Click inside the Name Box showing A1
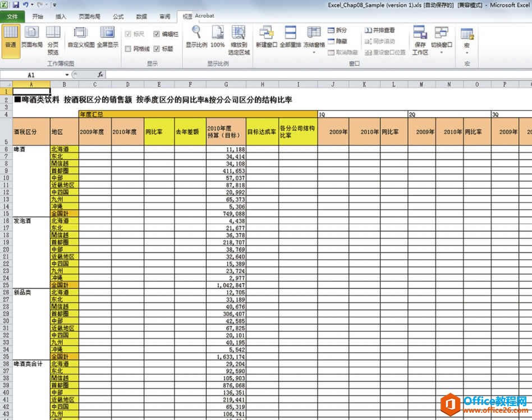Screen dimensions: 532x420 (x=31, y=74)
